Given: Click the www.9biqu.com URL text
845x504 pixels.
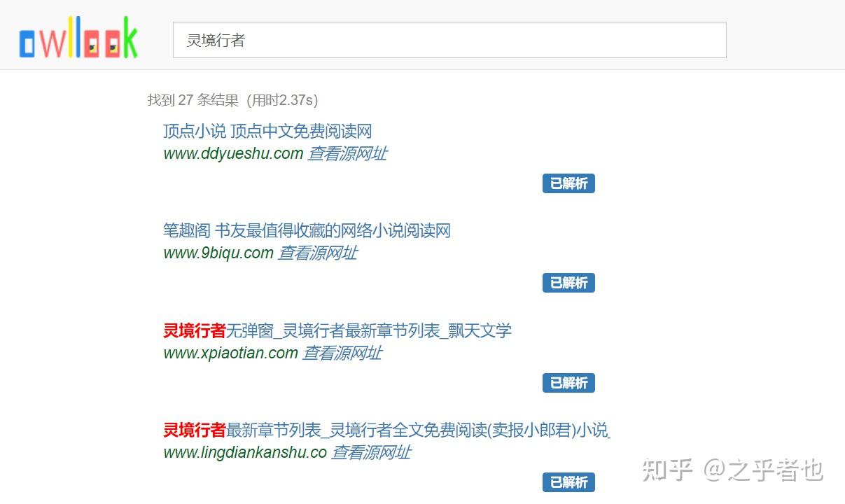Looking at the screenshot, I should click(217, 253).
